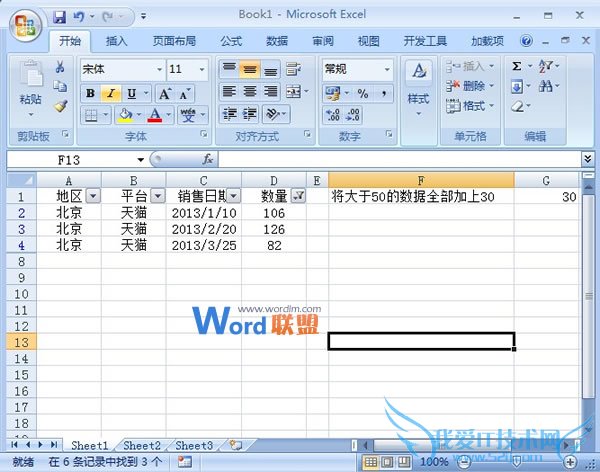Align text to bottom of cell
This screenshot has height=472, width=600.
271,69
